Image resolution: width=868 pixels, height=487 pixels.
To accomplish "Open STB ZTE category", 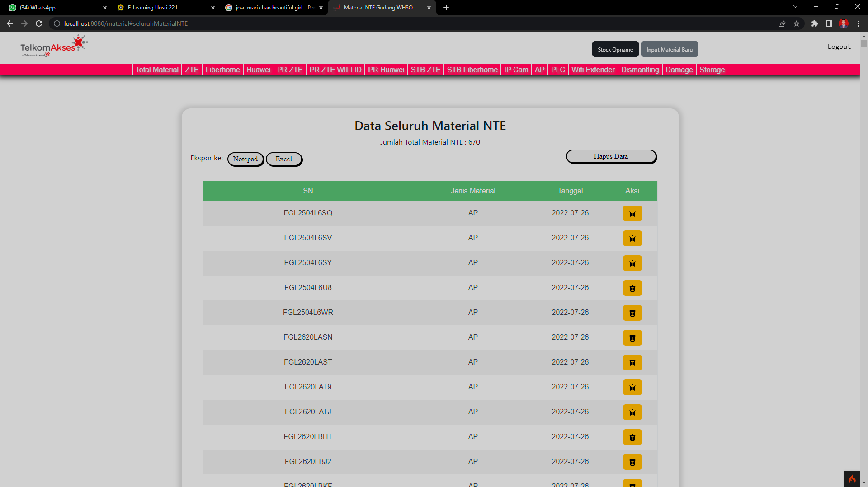I will [425, 70].
